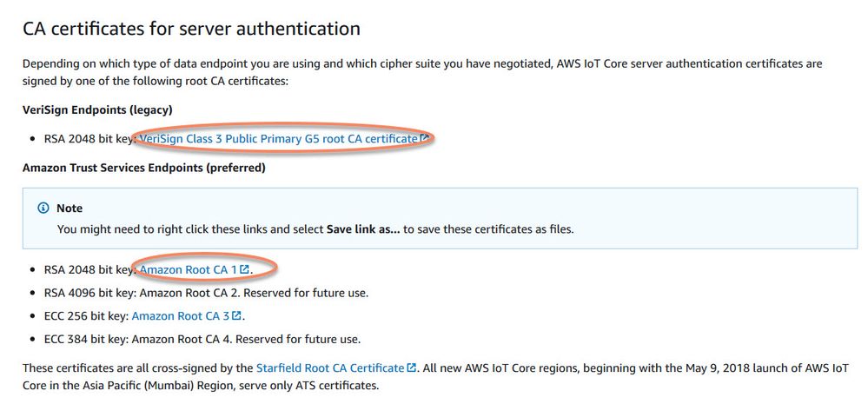Screen dimensions: 868x404
Task: Open the Amazon Root CA 3 link
Action: (x=180, y=316)
